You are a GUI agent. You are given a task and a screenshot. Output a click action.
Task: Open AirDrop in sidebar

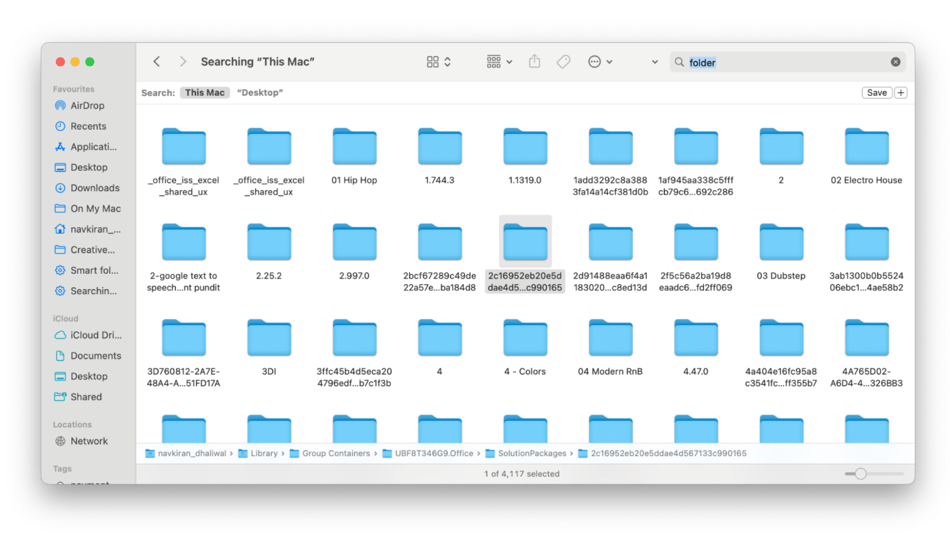coord(88,105)
